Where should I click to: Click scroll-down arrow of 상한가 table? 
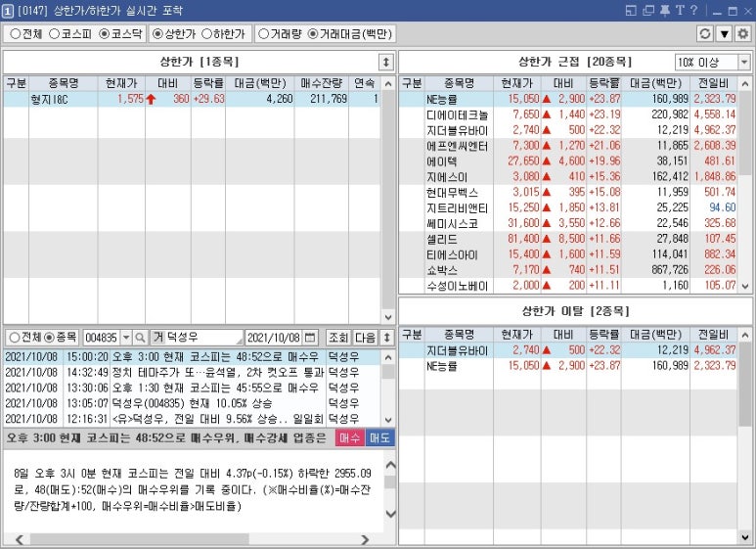coord(388,317)
